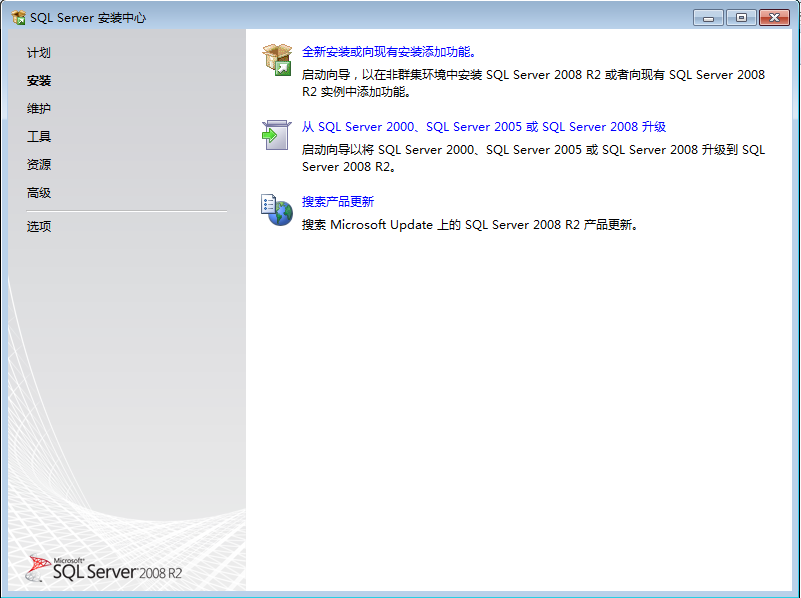Select the 安装 sidebar item
Image resolution: width=801 pixels, height=598 pixels.
39,81
